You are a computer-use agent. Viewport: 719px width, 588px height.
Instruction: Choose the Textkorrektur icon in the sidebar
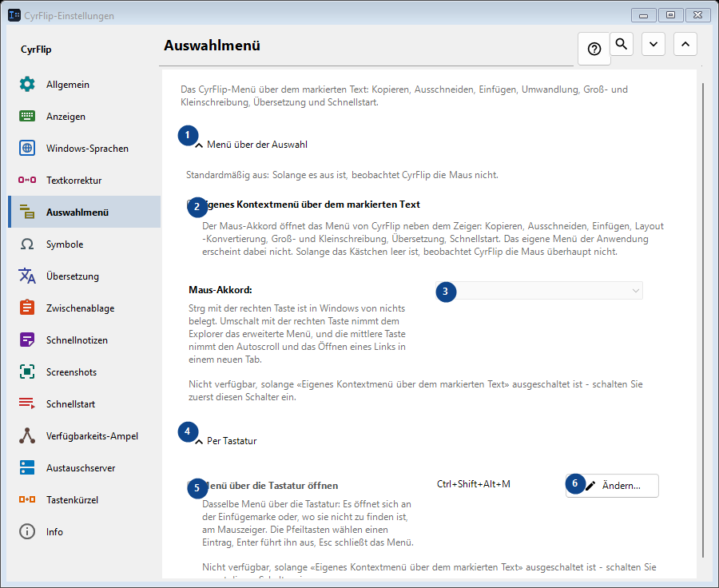pyautogui.click(x=27, y=180)
